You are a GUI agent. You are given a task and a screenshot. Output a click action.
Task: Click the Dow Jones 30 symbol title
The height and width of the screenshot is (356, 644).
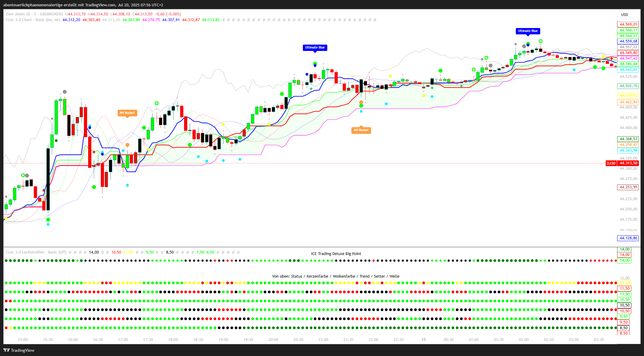pos(18,14)
